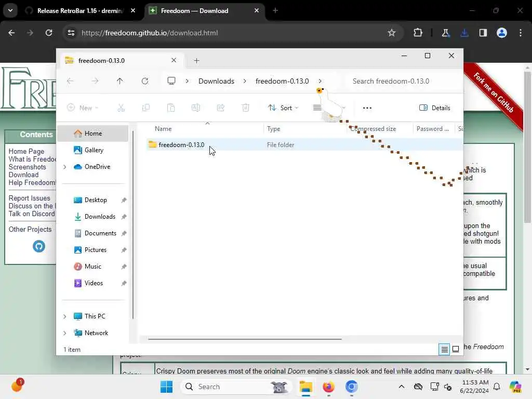Open Screenshots link in Freedoom Contents
532x399 pixels.
click(x=27, y=167)
